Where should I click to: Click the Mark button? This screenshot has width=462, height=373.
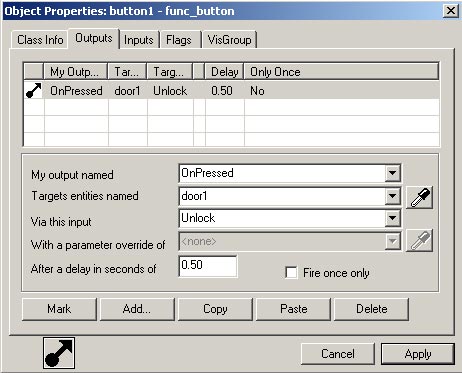[x=59, y=309]
